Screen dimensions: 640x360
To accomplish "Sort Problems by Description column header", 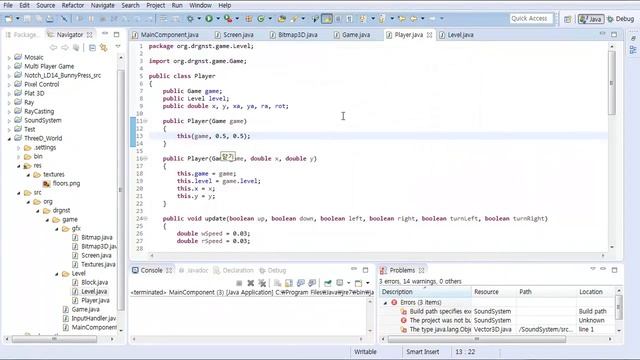I will coord(425,292).
